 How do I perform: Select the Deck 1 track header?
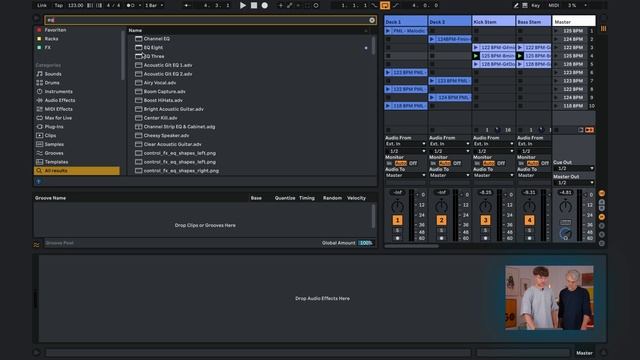(x=405, y=22)
